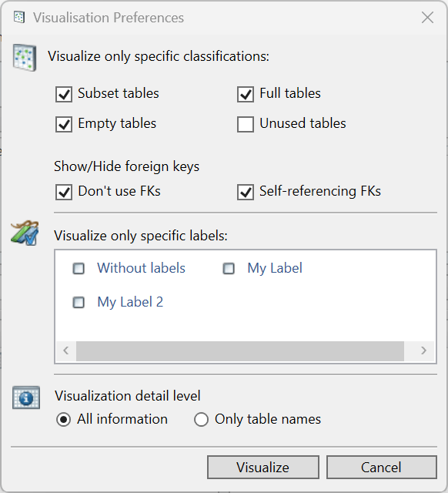Toggle the Don't use FKs checkbox
The width and height of the screenshot is (448, 493).
pos(64,192)
